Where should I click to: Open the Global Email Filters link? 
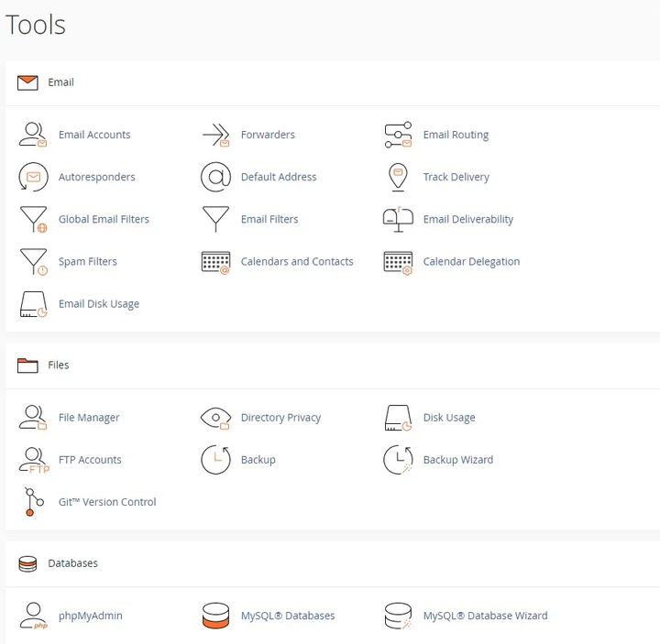(x=104, y=219)
